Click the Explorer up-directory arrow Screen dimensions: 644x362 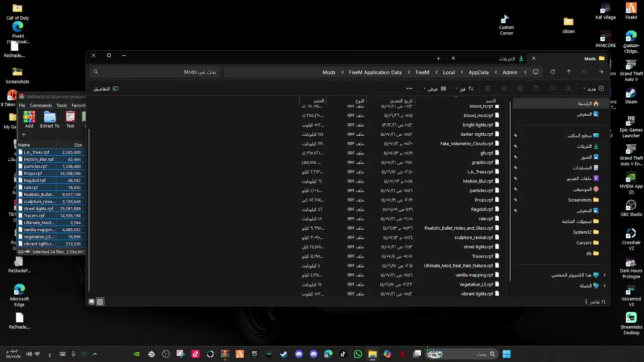tap(569, 72)
